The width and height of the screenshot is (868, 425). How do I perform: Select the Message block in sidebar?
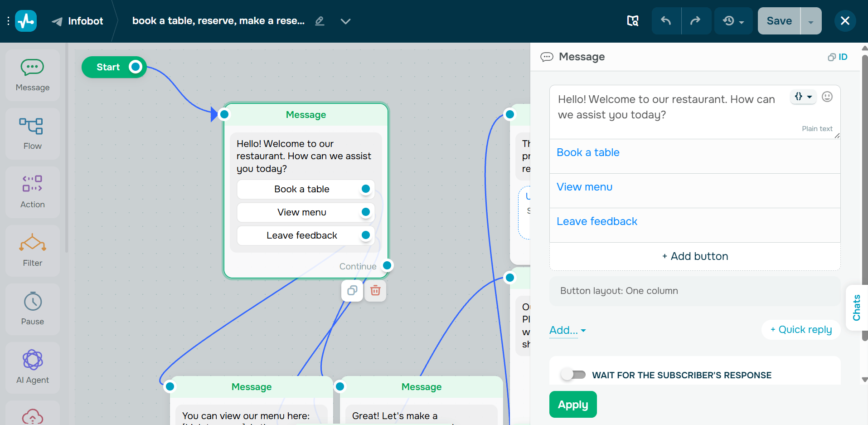coord(33,75)
